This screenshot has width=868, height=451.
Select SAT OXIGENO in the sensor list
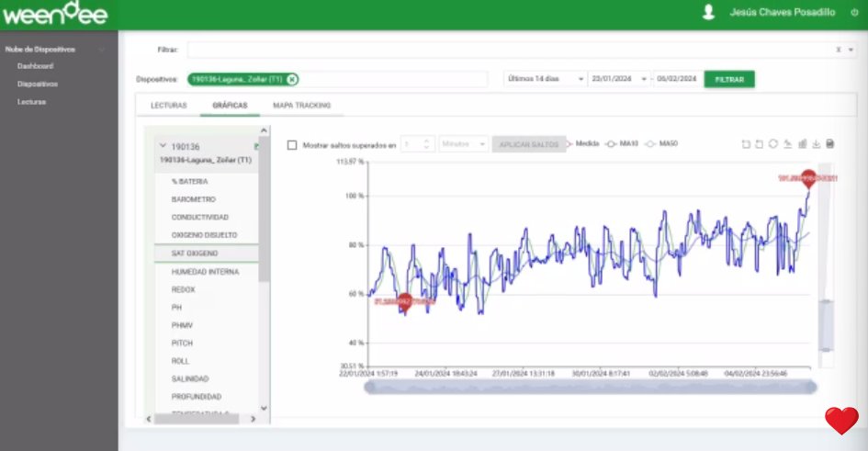click(x=207, y=254)
